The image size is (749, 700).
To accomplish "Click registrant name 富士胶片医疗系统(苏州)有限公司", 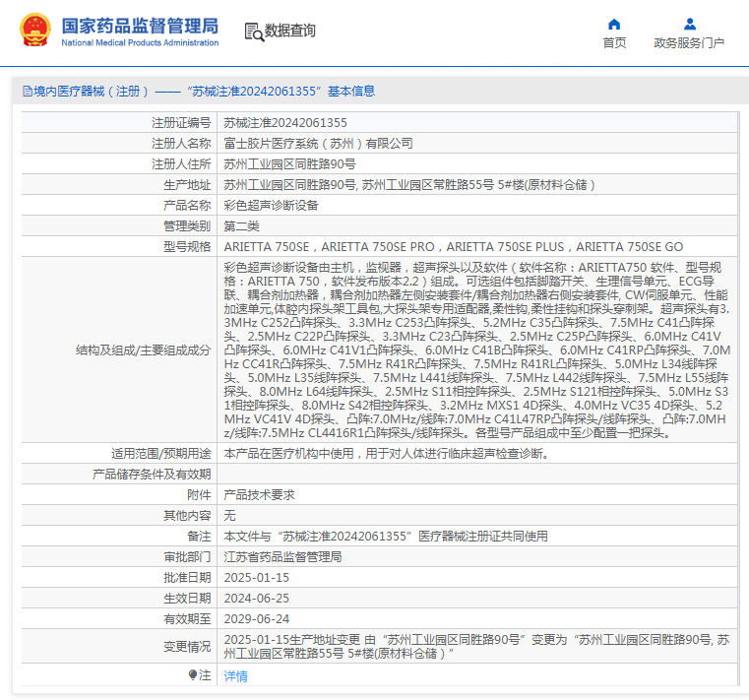I will click(318, 144).
